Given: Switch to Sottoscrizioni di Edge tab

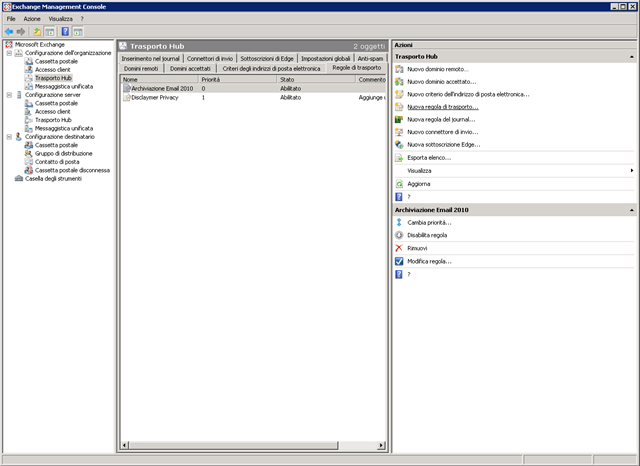Looking at the screenshot, I should point(267,58).
